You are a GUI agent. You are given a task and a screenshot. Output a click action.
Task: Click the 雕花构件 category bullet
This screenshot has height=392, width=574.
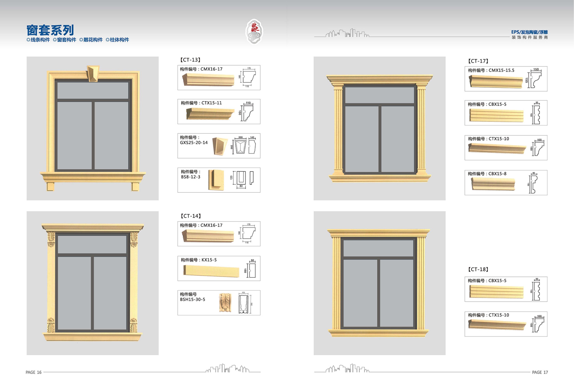pos(91,40)
